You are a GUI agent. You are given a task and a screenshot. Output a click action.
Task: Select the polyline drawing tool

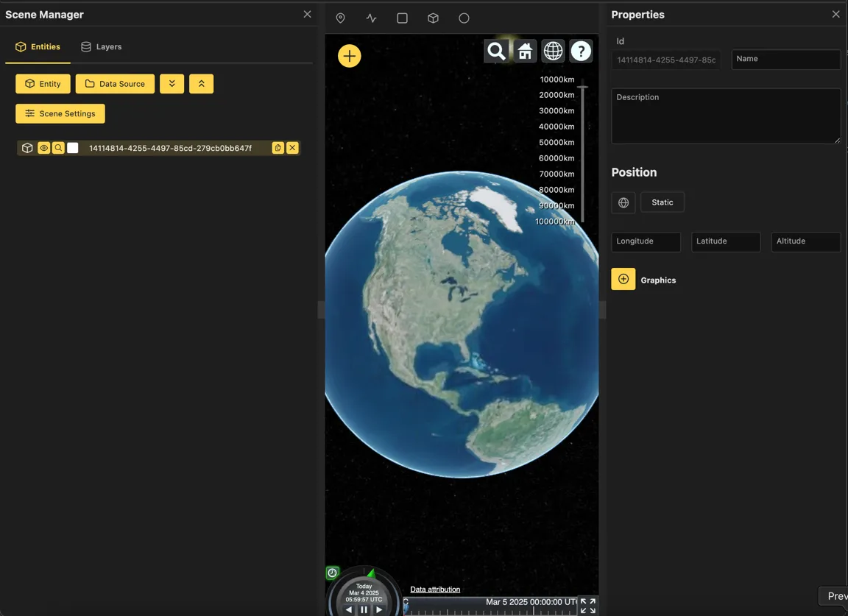371,18
